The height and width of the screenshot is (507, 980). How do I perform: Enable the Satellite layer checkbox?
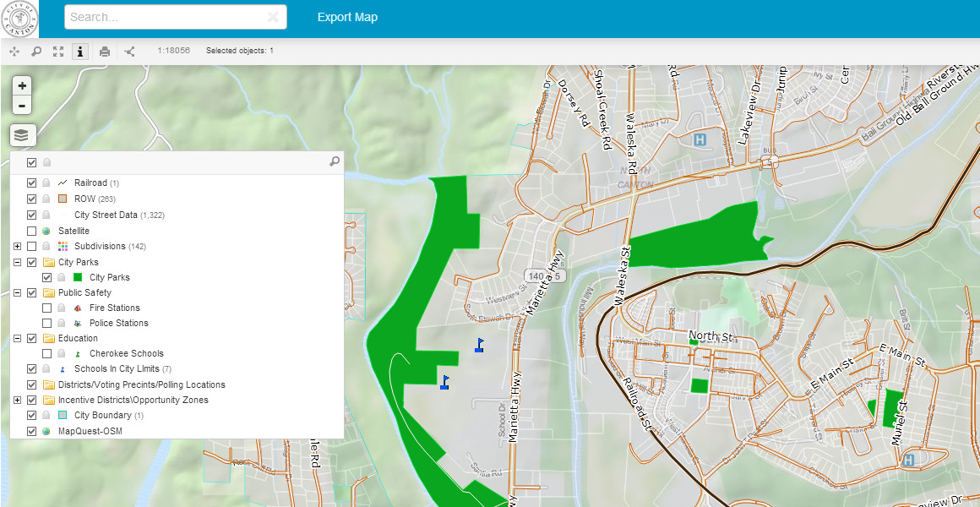point(31,230)
